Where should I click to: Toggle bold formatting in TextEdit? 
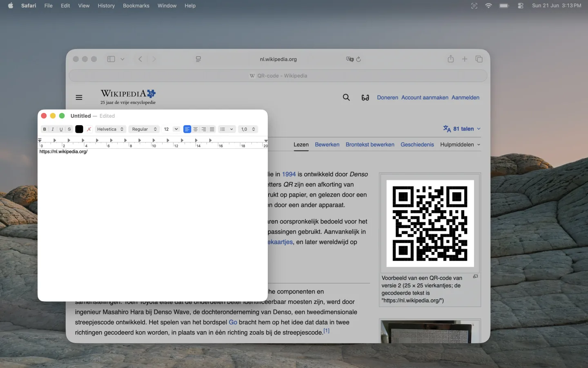click(45, 129)
